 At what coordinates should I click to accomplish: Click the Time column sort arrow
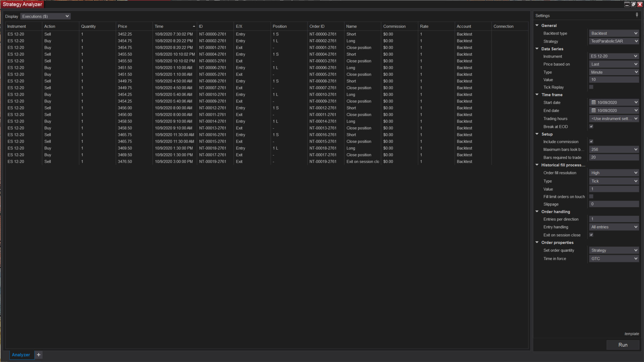(194, 26)
